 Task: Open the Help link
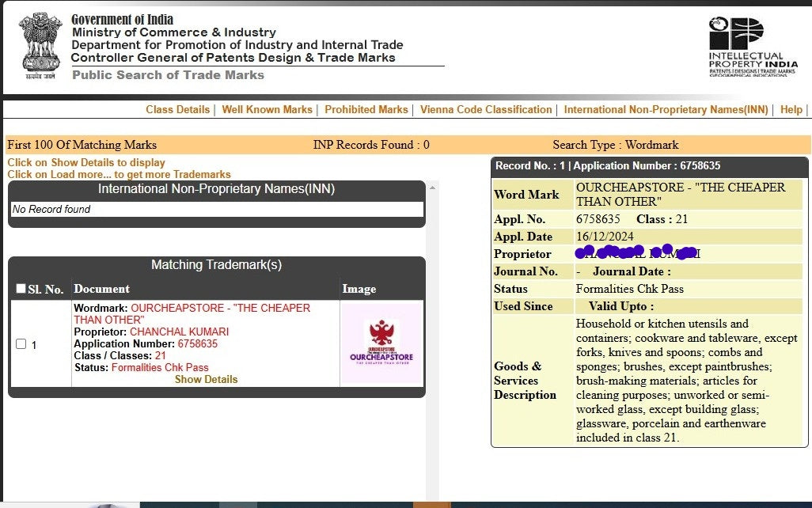pos(791,110)
